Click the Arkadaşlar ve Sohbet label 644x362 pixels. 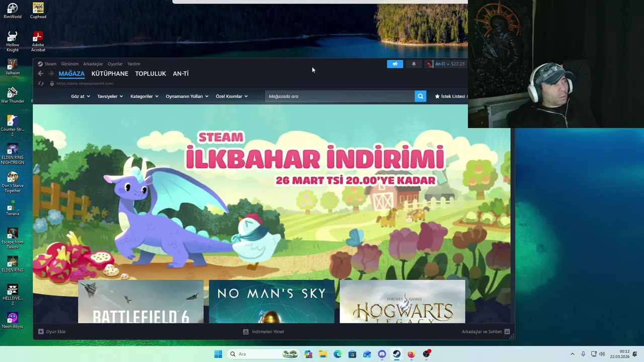(x=482, y=332)
